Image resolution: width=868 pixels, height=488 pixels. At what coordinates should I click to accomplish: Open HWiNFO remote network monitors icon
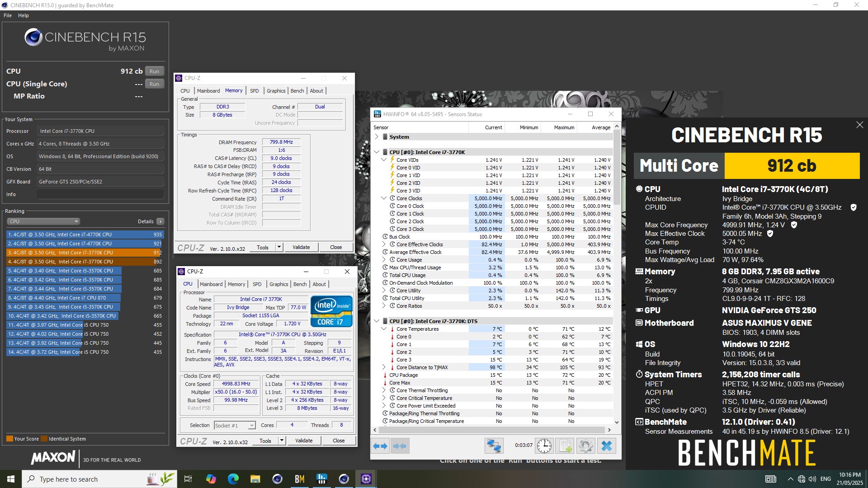coord(494,446)
